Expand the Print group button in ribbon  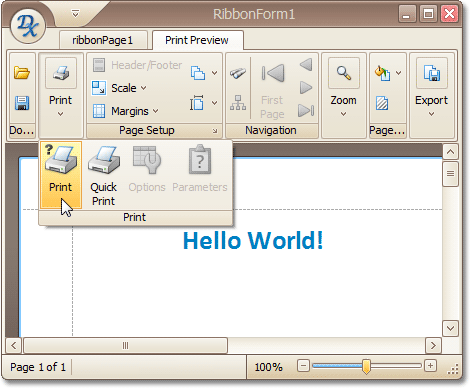[61, 95]
